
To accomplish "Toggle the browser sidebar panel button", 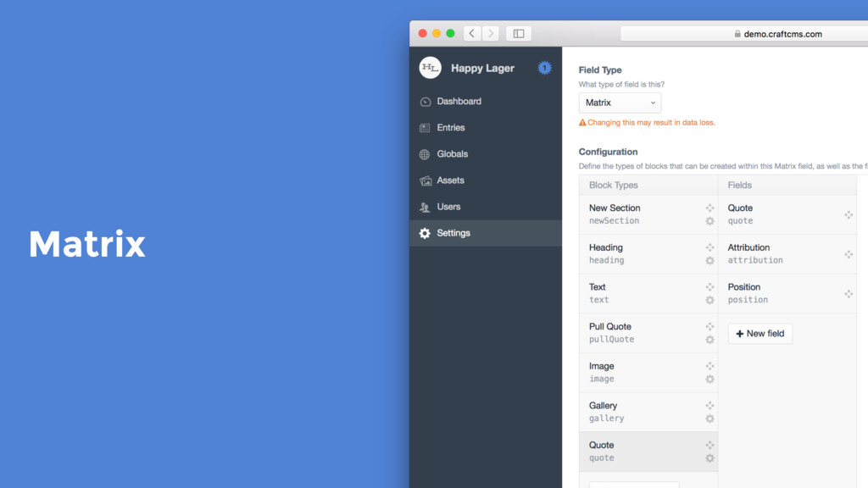I will [x=519, y=34].
